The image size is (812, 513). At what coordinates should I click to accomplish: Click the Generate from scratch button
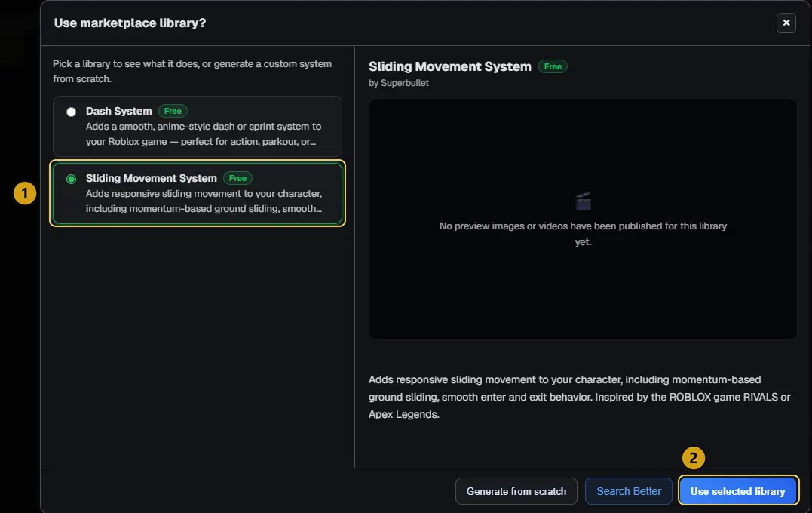(516, 491)
